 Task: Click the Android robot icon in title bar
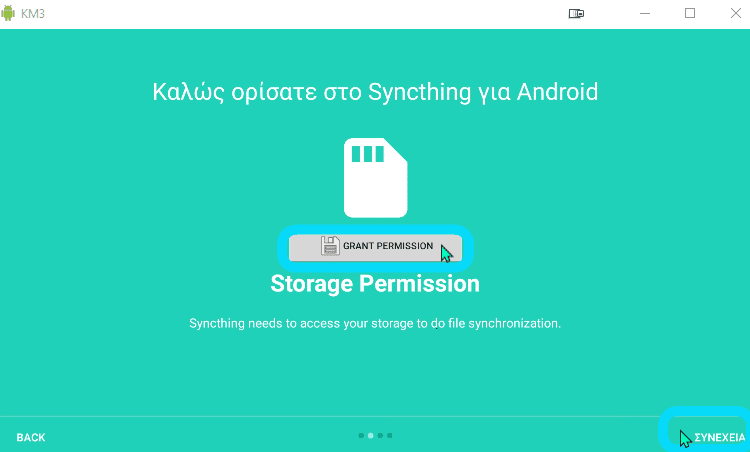click(8, 13)
